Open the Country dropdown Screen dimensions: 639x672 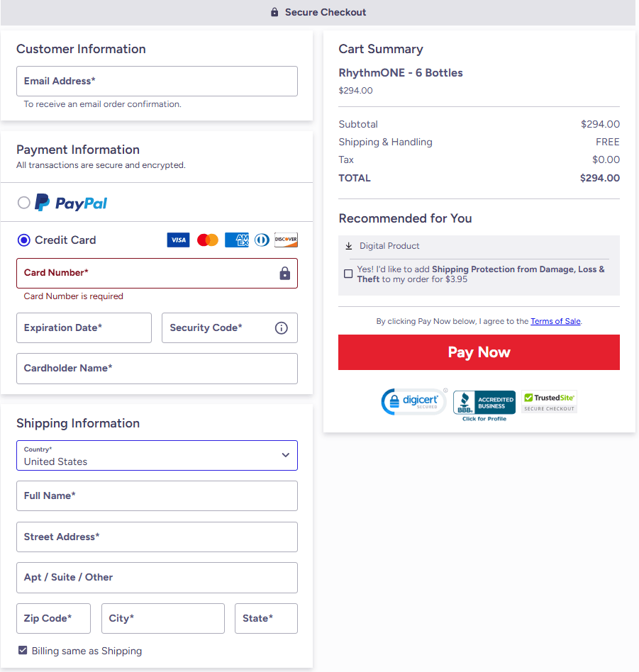click(157, 455)
